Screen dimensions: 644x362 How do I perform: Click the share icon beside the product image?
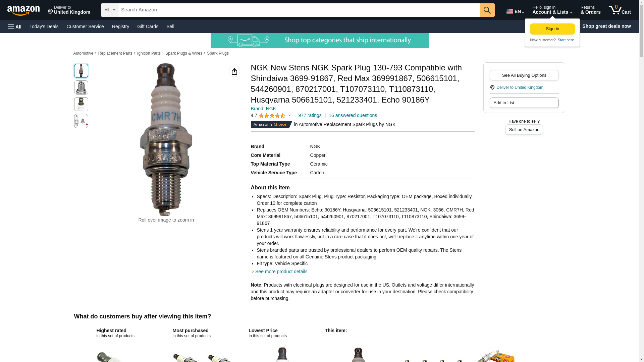pyautogui.click(x=234, y=71)
